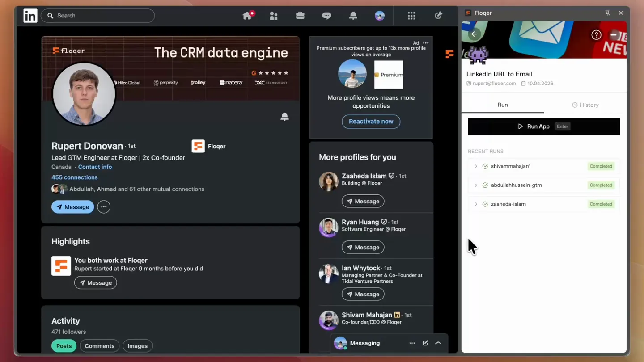The width and height of the screenshot is (644, 362).
Task: Compose new message in Messaging bar
Action: tap(425, 343)
